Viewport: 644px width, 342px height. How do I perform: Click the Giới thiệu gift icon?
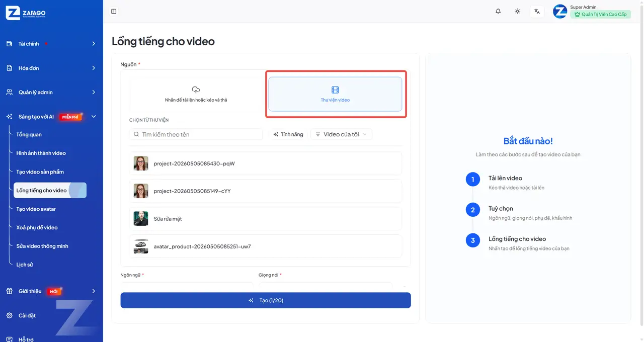[9, 291]
